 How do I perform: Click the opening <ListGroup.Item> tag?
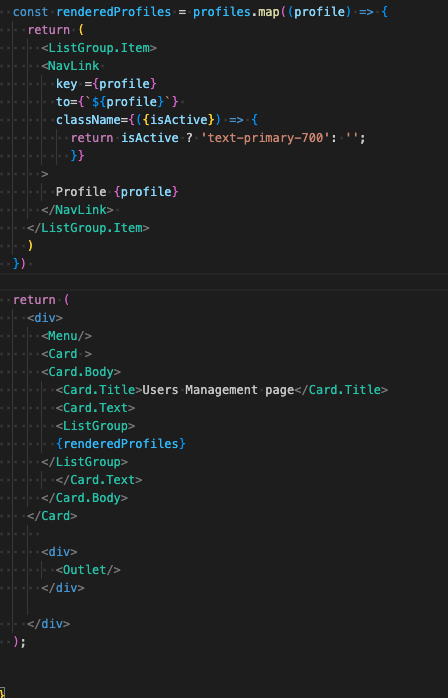[99, 48]
